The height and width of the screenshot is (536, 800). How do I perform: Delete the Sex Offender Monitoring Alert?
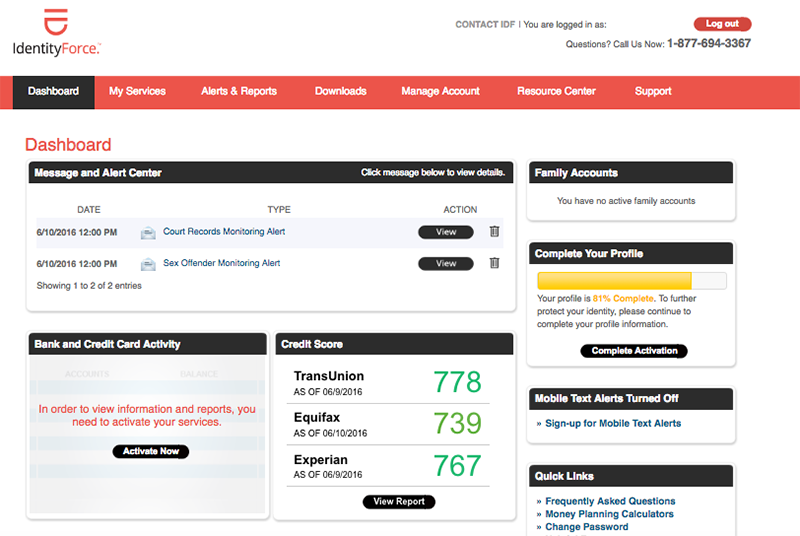494,263
